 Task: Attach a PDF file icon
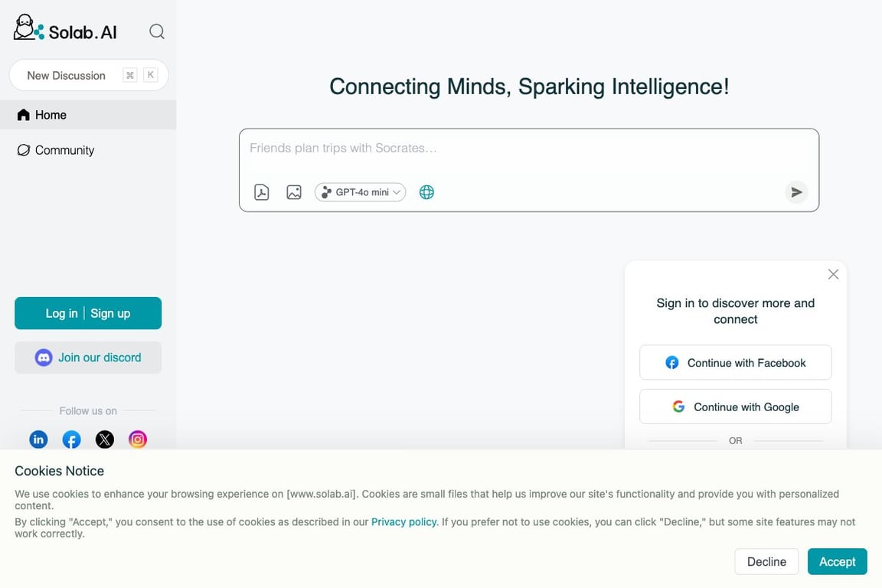[x=262, y=192]
